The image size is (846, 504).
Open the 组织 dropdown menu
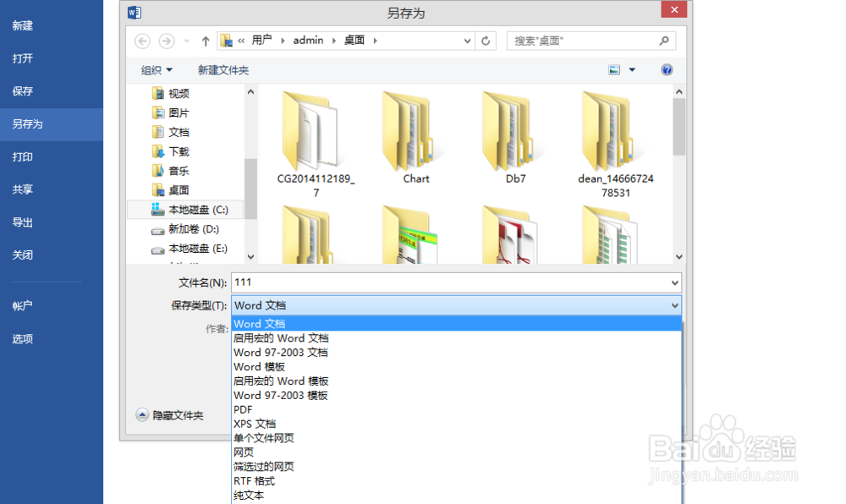point(155,69)
